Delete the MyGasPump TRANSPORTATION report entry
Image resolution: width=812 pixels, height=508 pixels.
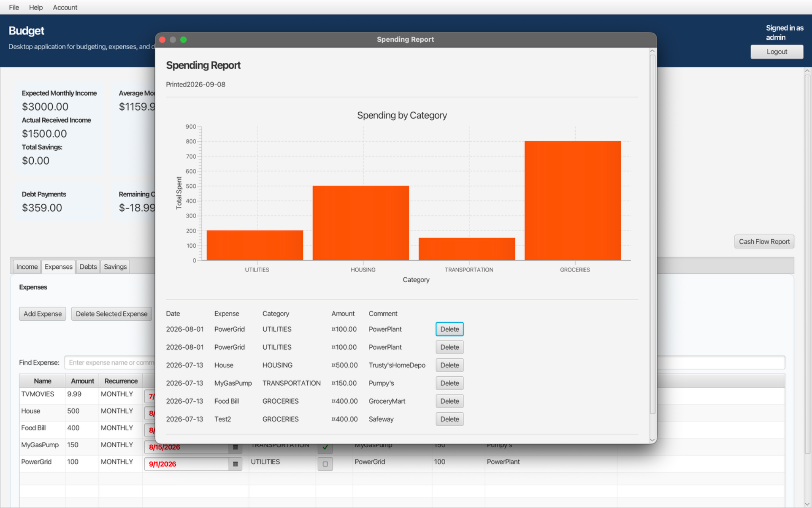(x=450, y=383)
